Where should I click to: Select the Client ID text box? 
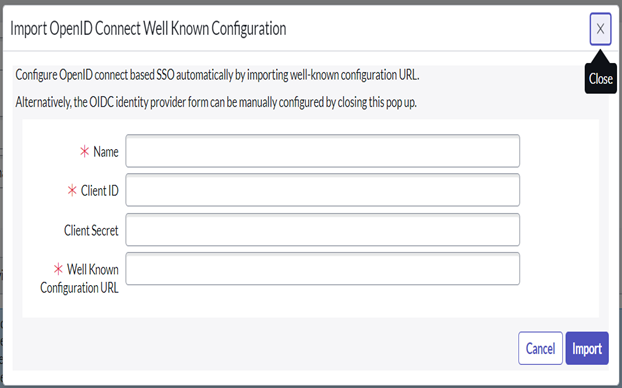[x=323, y=190]
